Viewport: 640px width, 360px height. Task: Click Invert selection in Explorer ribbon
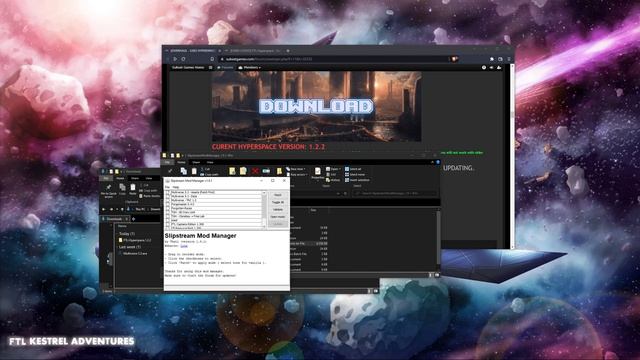357,180
